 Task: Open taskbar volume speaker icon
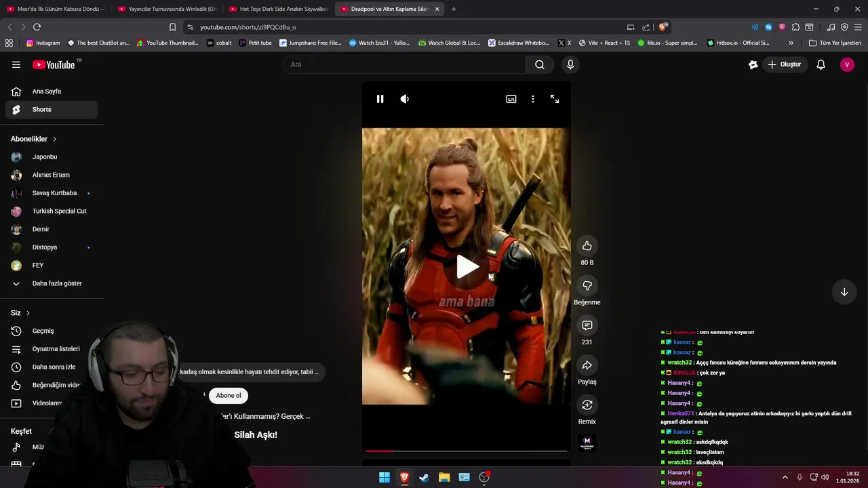click(x=825, y=477)
